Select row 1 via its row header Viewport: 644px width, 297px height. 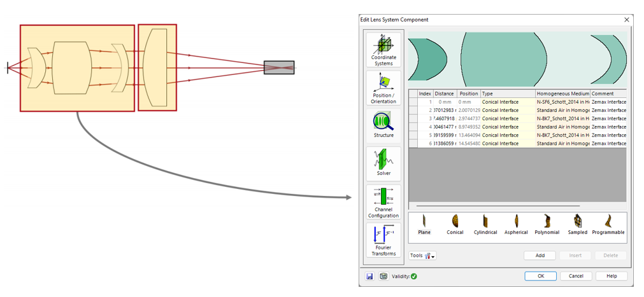413,102
